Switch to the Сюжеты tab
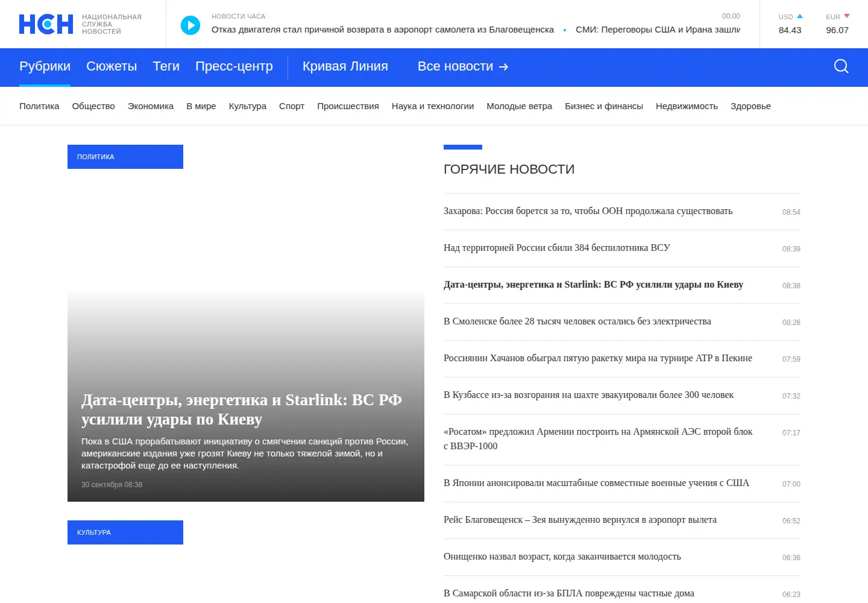The height and width of the screenshot is (603, 868). click(x=112, y=66)
